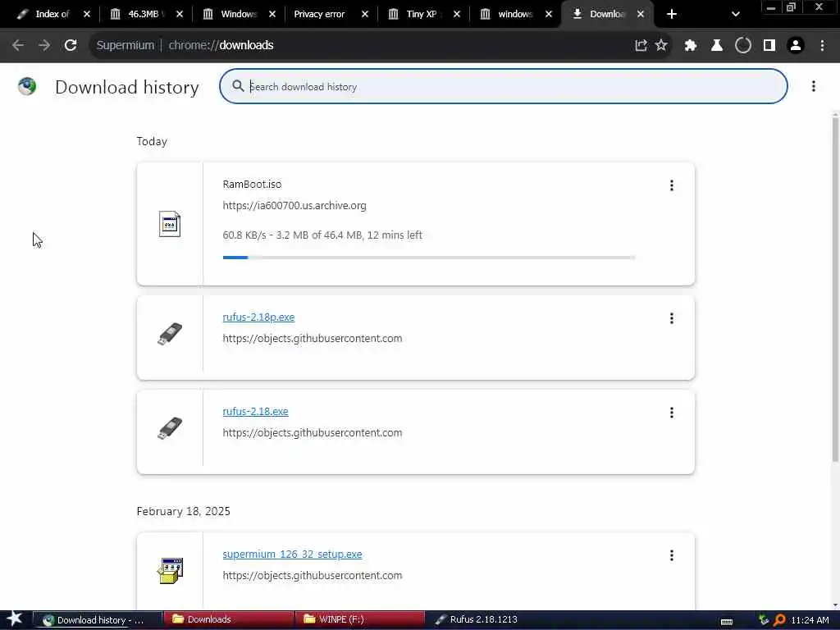Screen dimensions: 840x630
Task: Click the RamBoot.iso file name
Action: tap(252, 185)
